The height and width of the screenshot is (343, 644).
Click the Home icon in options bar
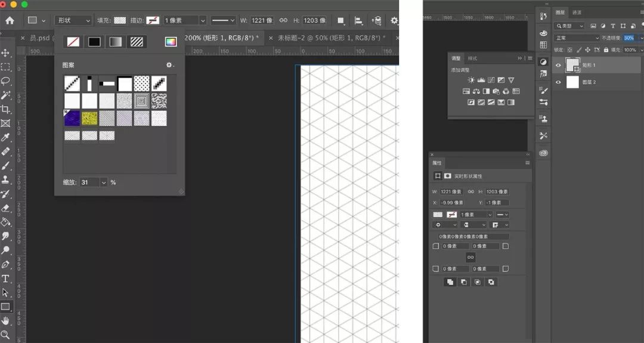click(10, 20)
